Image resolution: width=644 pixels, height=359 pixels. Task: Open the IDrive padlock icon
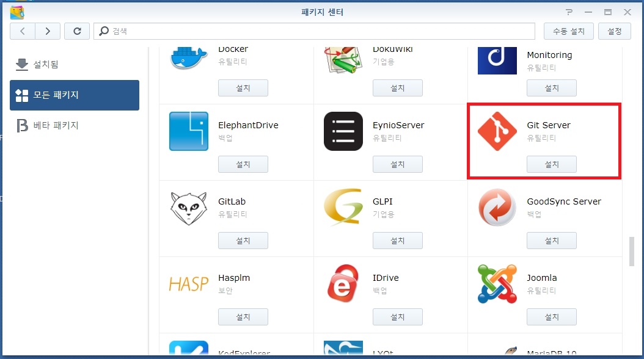[343, 283]
